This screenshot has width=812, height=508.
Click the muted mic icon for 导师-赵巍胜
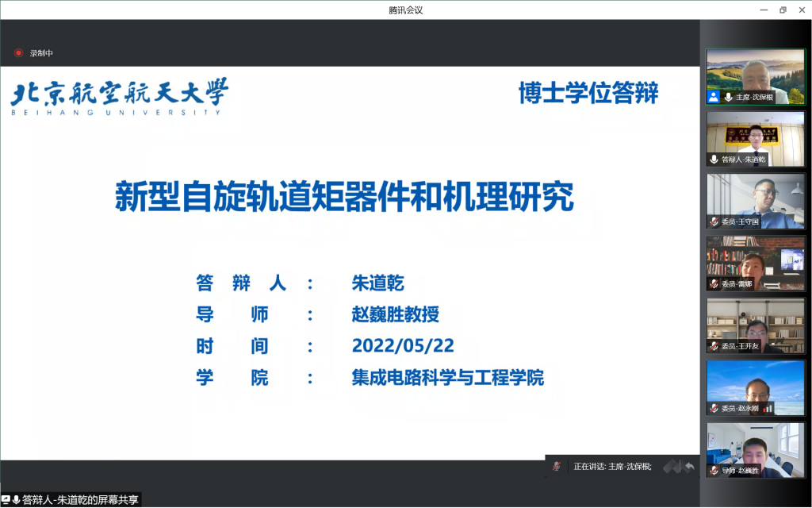714,471
